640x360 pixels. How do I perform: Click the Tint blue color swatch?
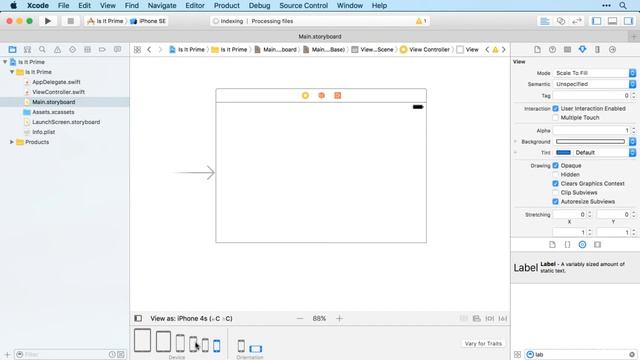coord(563,153)
